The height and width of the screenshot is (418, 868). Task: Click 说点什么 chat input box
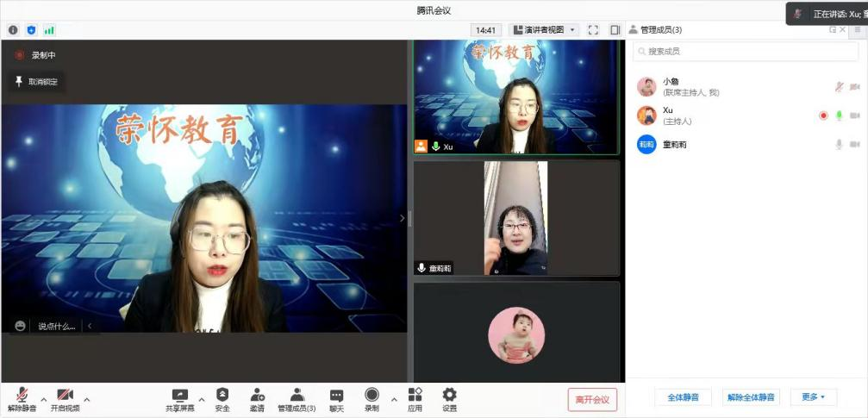(x=57, y=326)
